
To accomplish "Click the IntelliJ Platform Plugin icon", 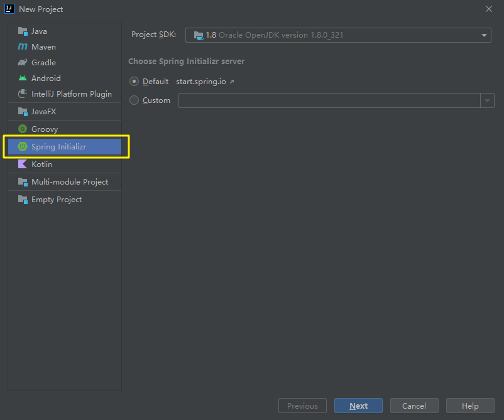I will point(23,94).
